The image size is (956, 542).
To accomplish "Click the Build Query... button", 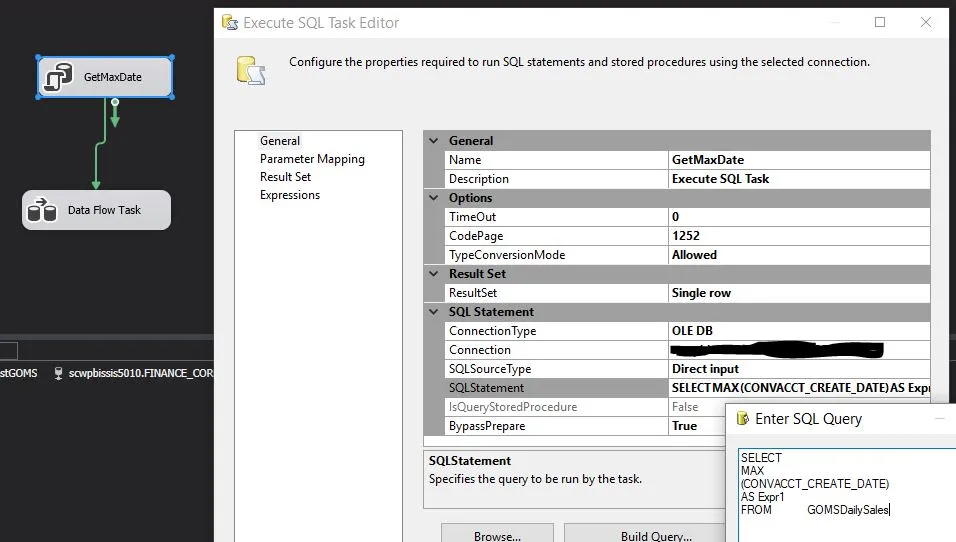I will [645, 534].
